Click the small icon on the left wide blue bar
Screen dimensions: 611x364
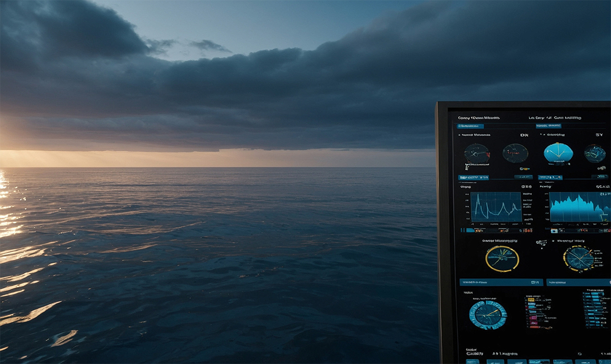(535, 282)
